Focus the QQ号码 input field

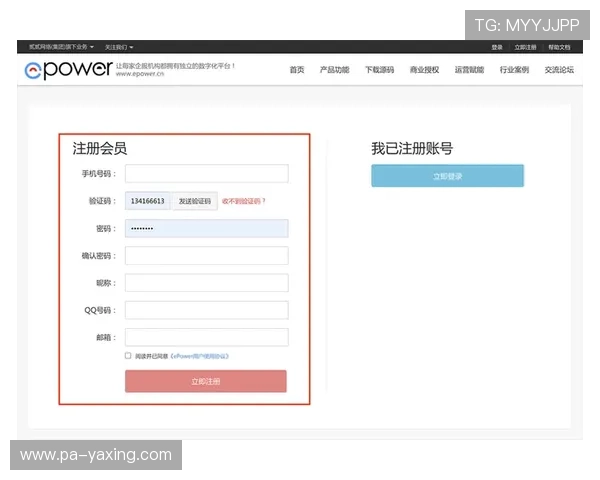(x=207, y=310)
